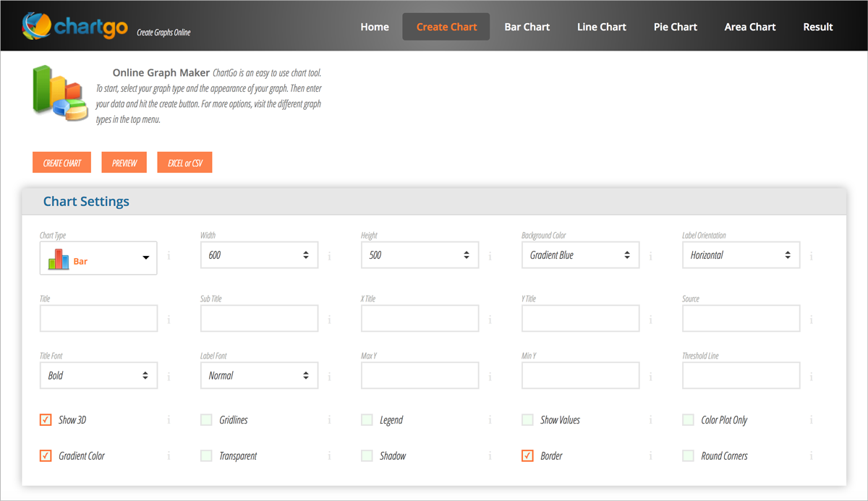Open the info icon next to Chart Type
868x501 pixels.
point(169,255)
